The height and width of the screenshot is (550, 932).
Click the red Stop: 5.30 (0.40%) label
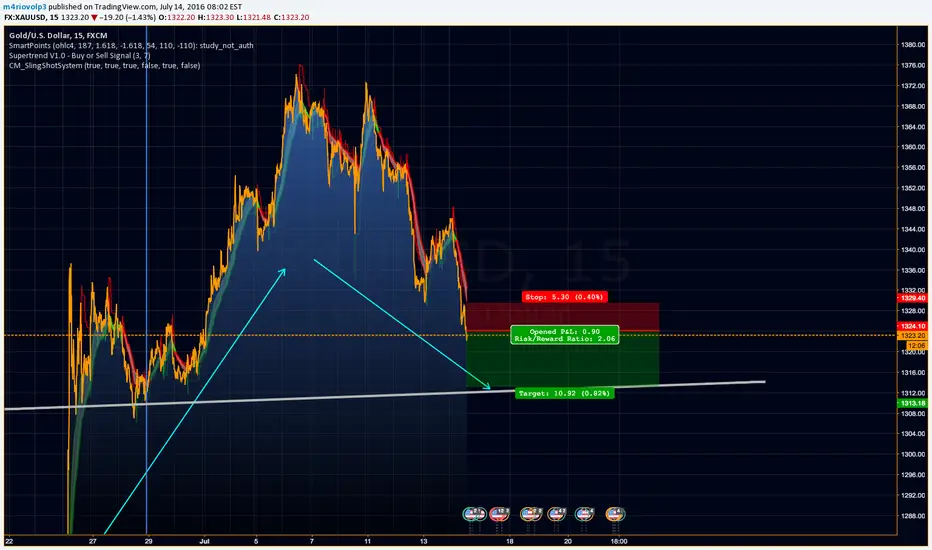[x=565, y=297]
